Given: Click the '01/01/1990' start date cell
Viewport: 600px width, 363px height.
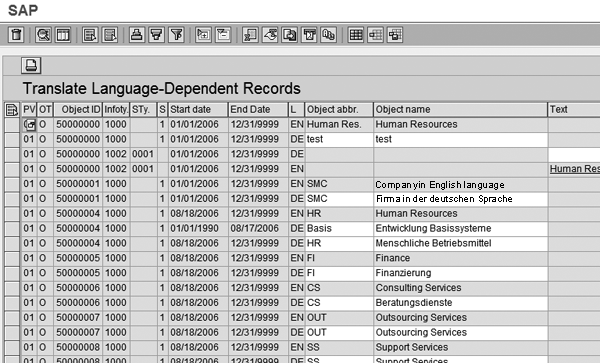Looking at the screenshot, I should (x=198, y=229).
